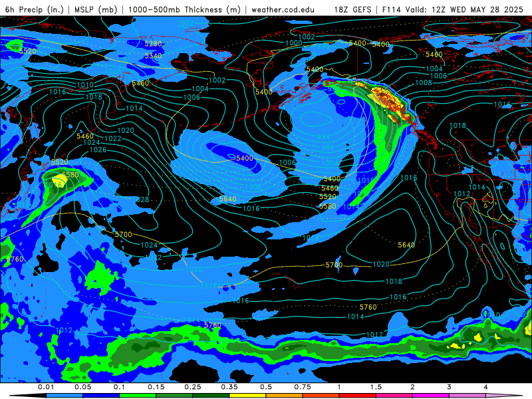This screenshot has height=399, width=532.
Task: Click the dark blue 0.05–0.1 legend swatch
Action: coord(101,396)
